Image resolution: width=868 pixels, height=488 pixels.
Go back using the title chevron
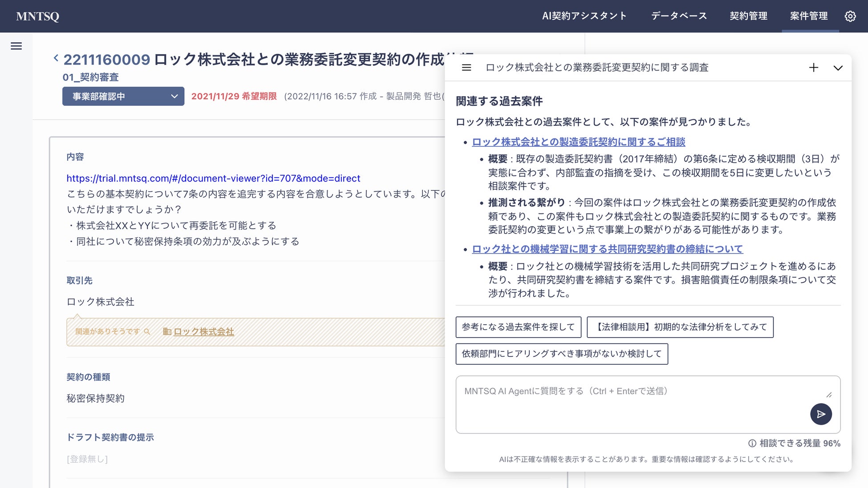pyautogui.click(x=56, y=58)
